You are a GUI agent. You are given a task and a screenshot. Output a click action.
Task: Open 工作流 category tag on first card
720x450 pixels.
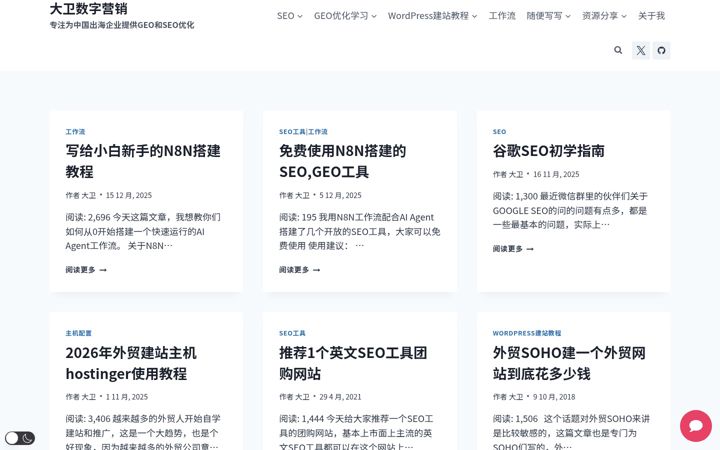[75, 132]
